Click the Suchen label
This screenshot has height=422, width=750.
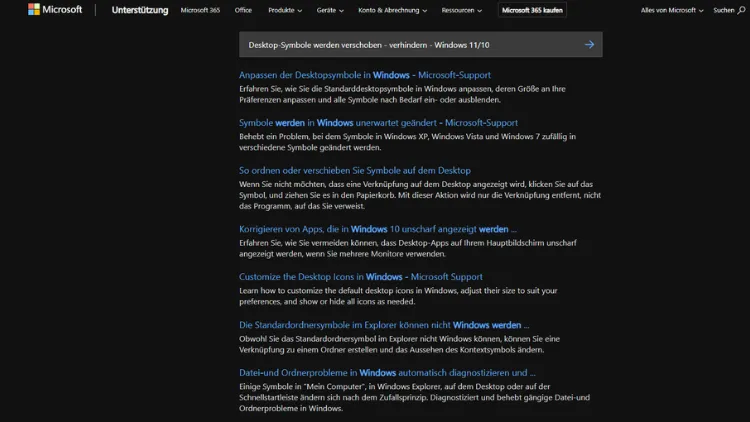coord(723,10)
